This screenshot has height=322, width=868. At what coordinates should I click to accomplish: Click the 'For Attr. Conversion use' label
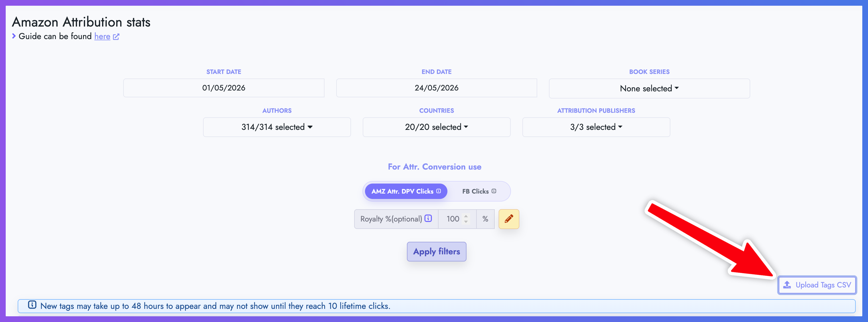click(434, 167)
